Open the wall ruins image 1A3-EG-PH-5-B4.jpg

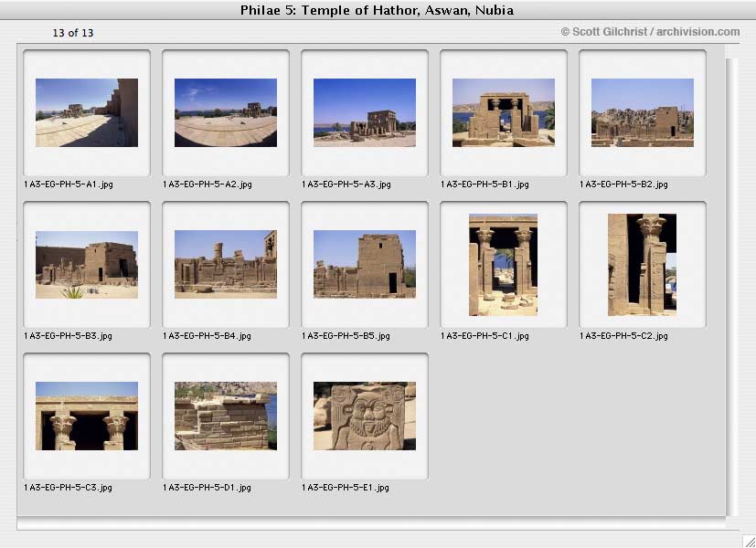point(226,264)
